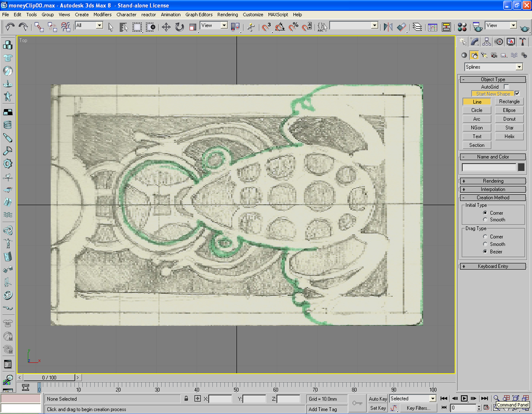Click the Rectangle shape button
This screenshot has width=532, height=414.
tap(509, 102)
